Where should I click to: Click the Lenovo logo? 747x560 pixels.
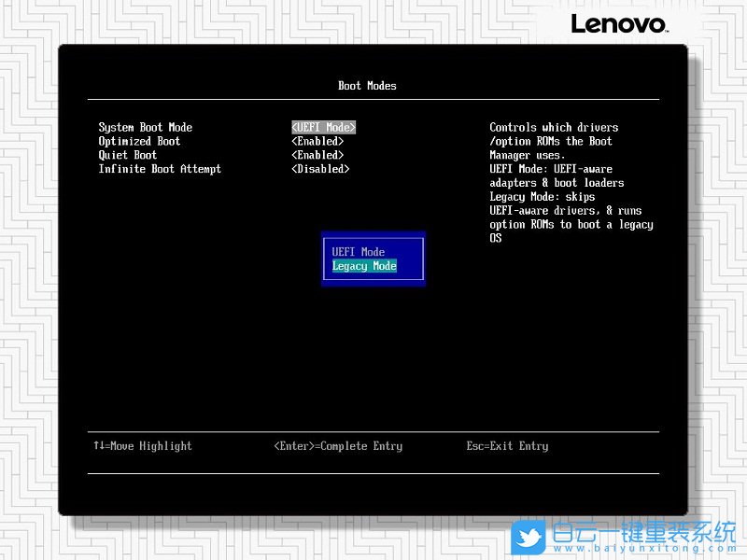[618, 23]
